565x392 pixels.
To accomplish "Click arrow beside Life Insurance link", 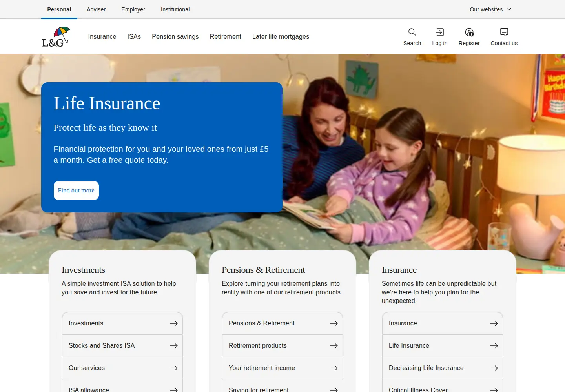I will [x=494, y=346].
